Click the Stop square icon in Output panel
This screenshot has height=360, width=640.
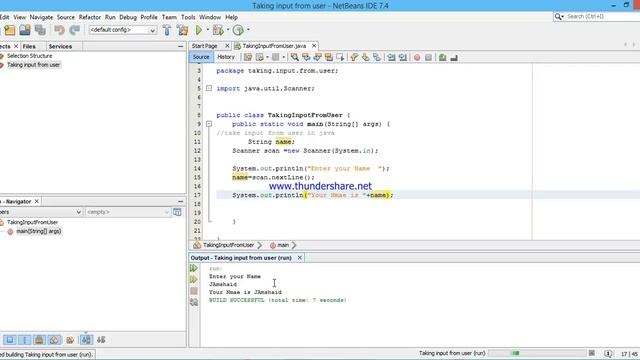(x=194, y=291)
